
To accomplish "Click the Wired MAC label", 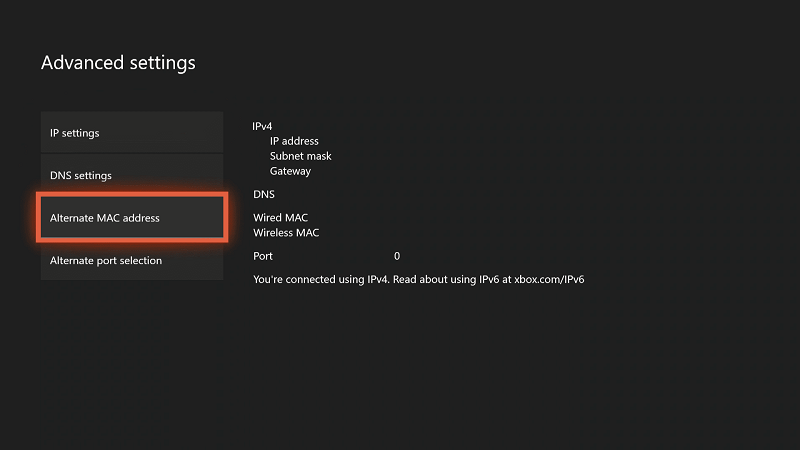I will (x=281, y=218).
